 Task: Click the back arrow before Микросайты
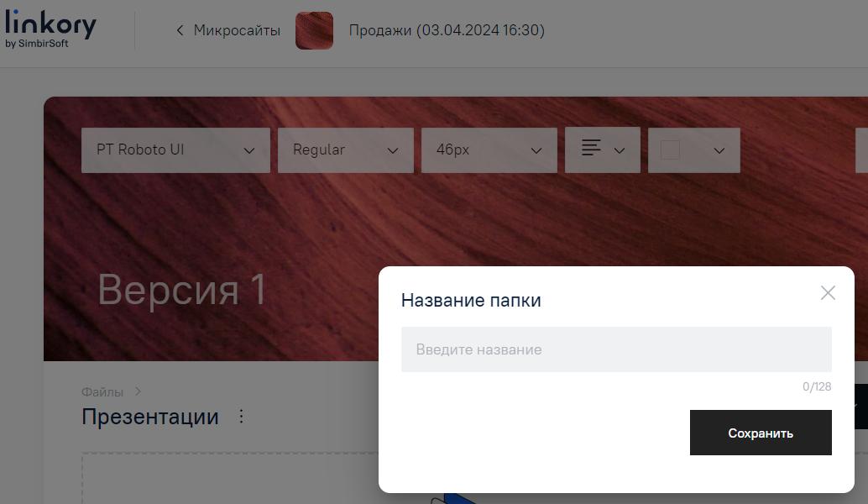(x=180, y=29)
